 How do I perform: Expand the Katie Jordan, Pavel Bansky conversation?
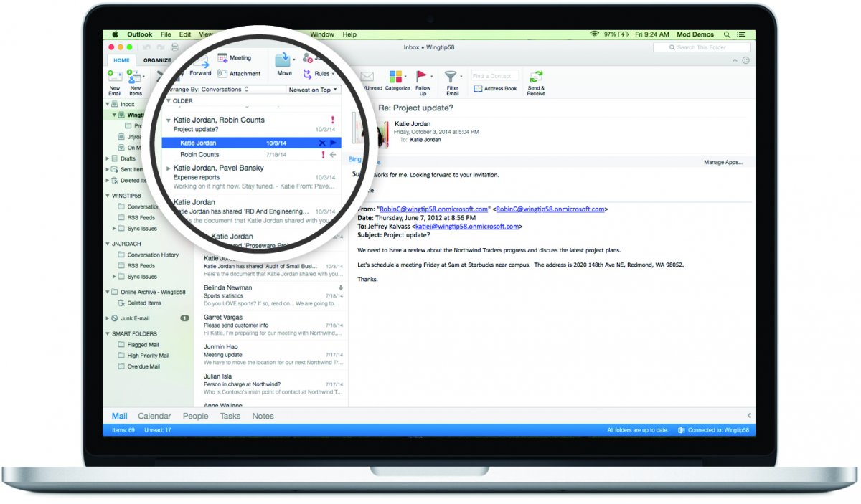click(x=169, y=168)
